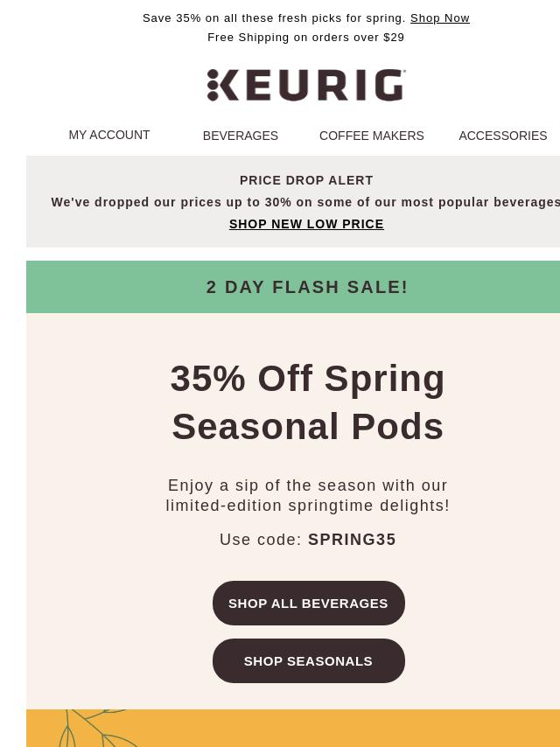
Task: Click the Keurig logo
Action: point(306,86)
